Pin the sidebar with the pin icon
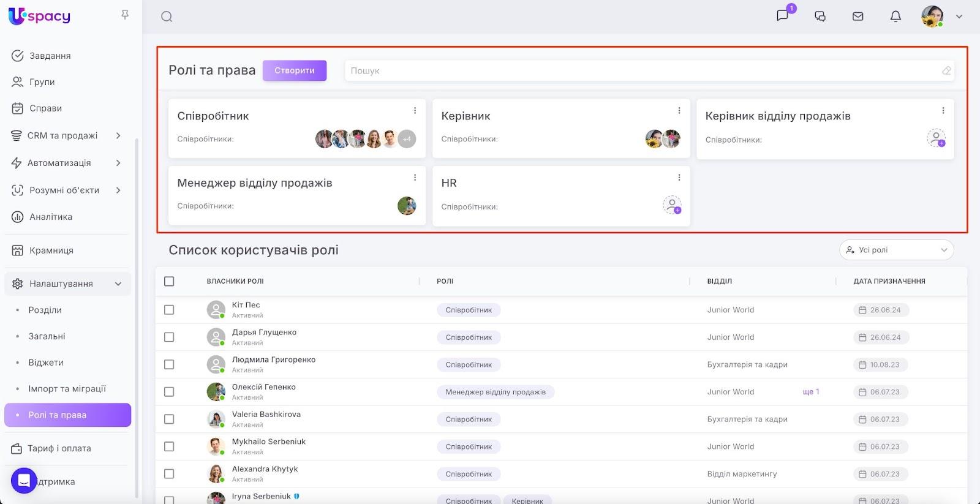 click(125, 15)
